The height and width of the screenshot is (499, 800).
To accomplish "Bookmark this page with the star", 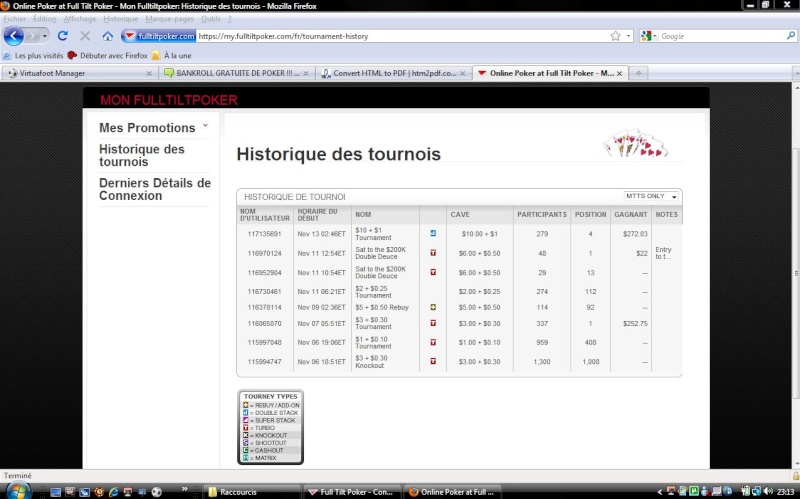I will click(615, 36).
